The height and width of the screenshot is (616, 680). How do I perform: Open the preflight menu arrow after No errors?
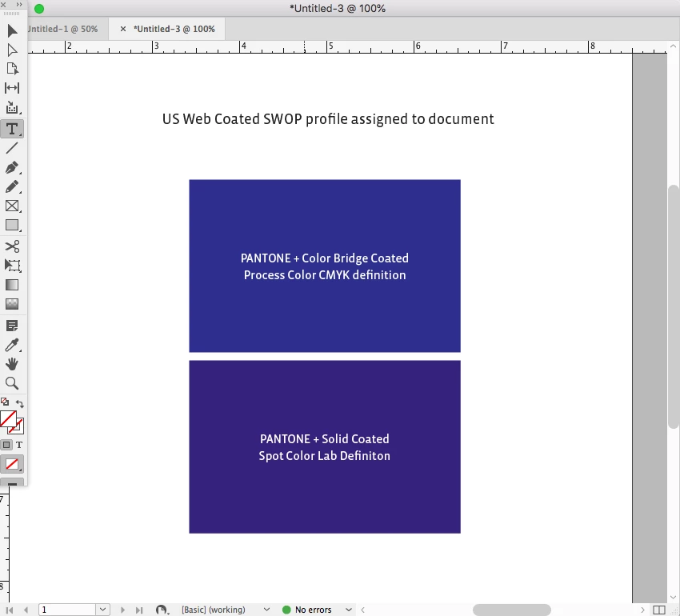pyautogui.click(x=348, y=610)
